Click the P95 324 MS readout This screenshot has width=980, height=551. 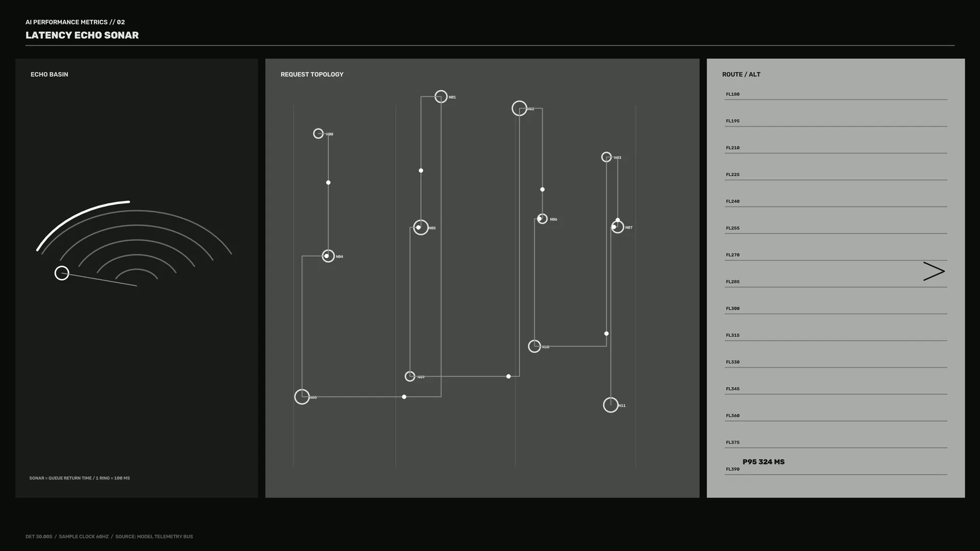pyautogui.click(x=764, y=462)
